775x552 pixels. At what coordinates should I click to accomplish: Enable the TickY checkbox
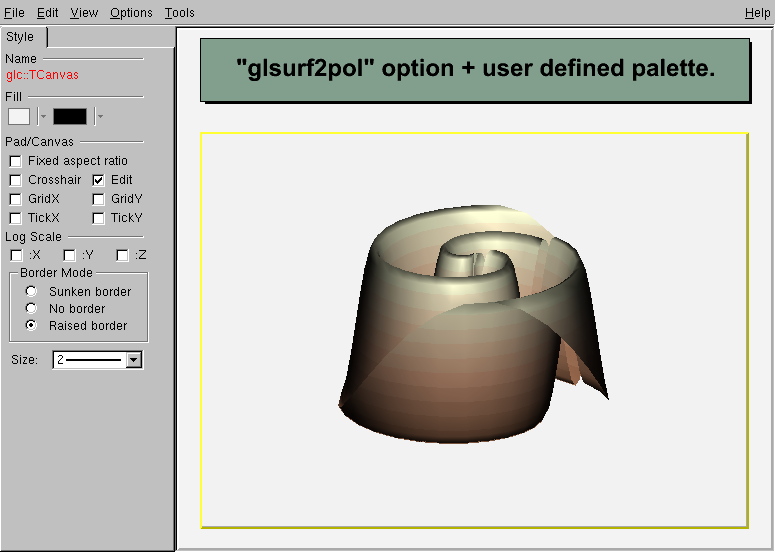click(x=99, y=218)
